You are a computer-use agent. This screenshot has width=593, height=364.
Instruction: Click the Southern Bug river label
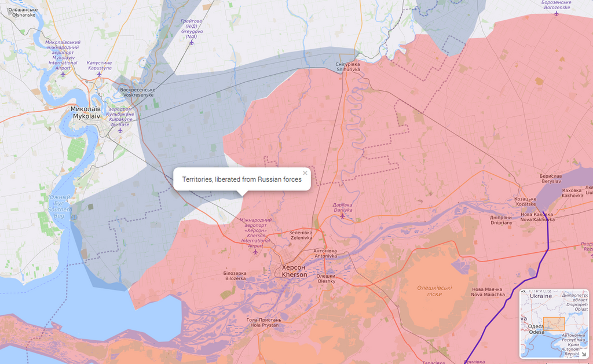[60, 207]
